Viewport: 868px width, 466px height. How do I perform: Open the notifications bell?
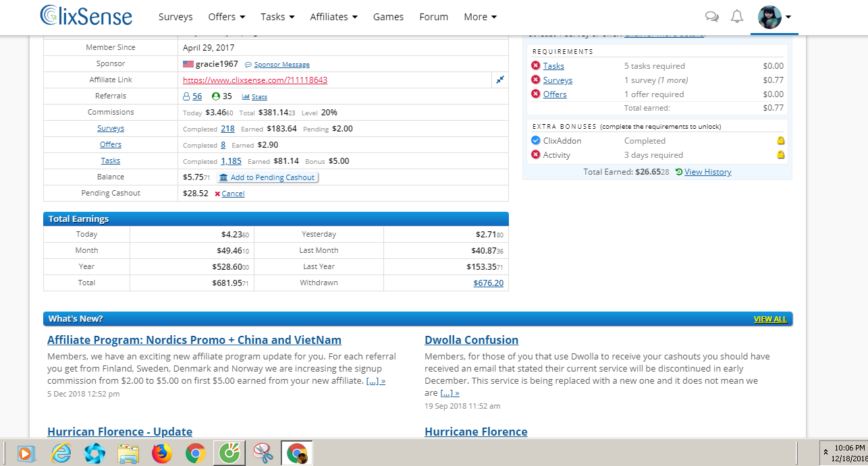(737, 17)
